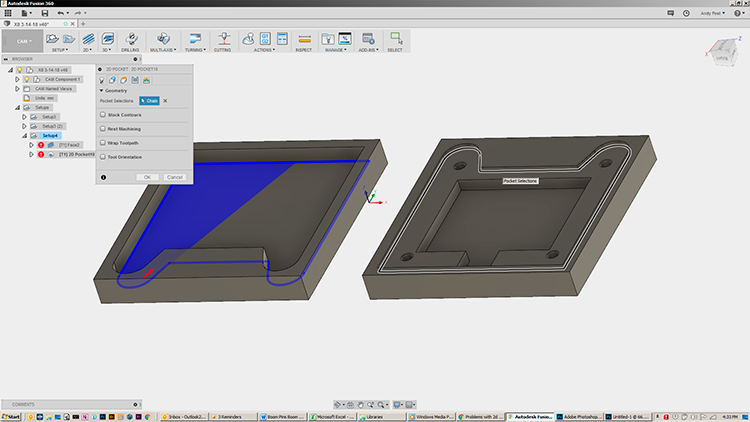Click the Add-Ins scripts icon
Screen dimensions: 750x422
[368, 39]
